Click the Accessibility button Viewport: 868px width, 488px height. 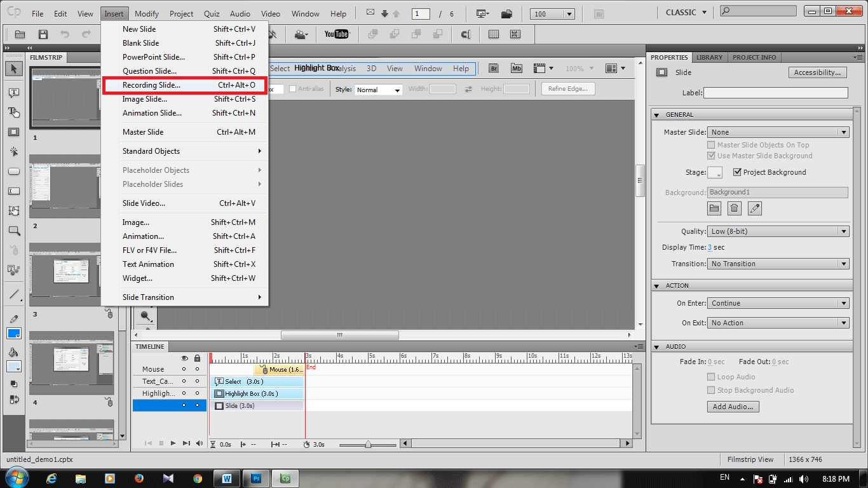[x=817, y=72]
